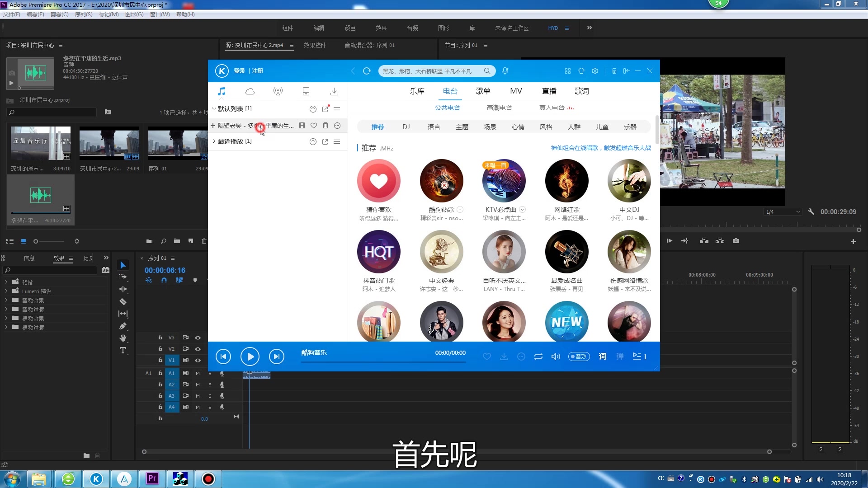868x488 pixels.
Task: Skip to next track in KuGou
Action: [277, 357]
